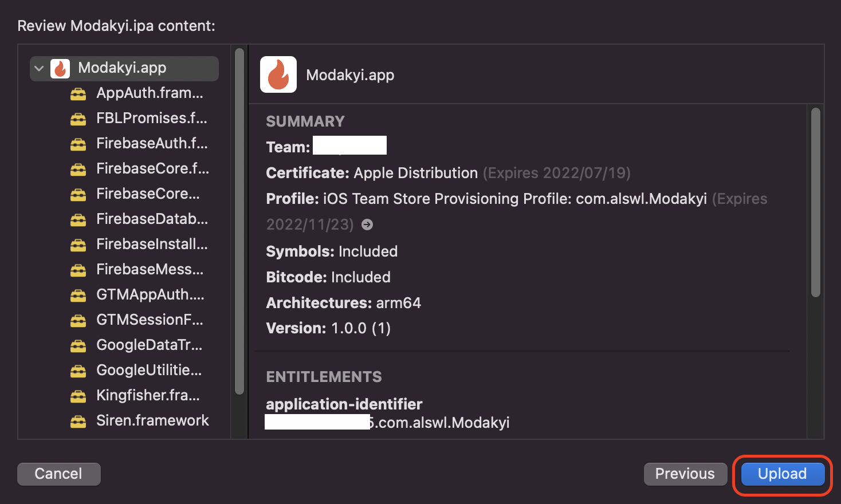
Task: Click the summary panel vertical scrollbar
Action: [816, 202]
